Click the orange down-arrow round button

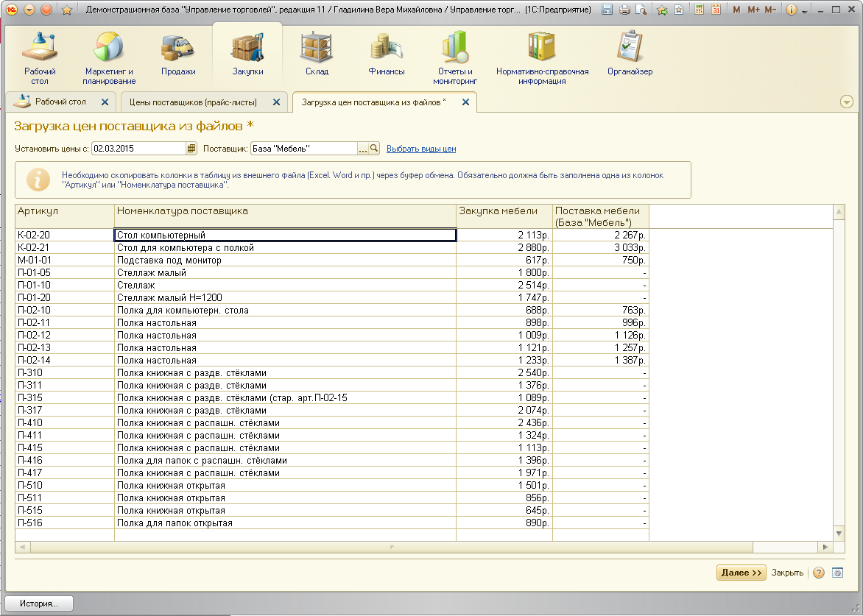[29, 10]
